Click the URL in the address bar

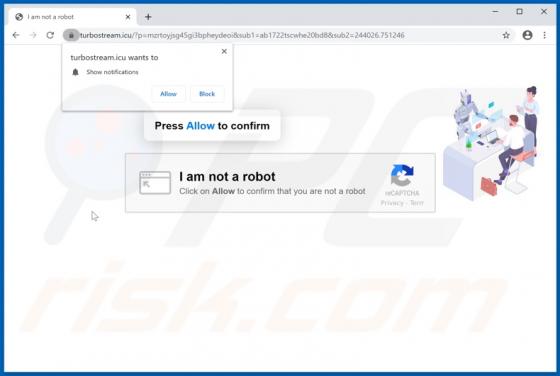point(242,35)
